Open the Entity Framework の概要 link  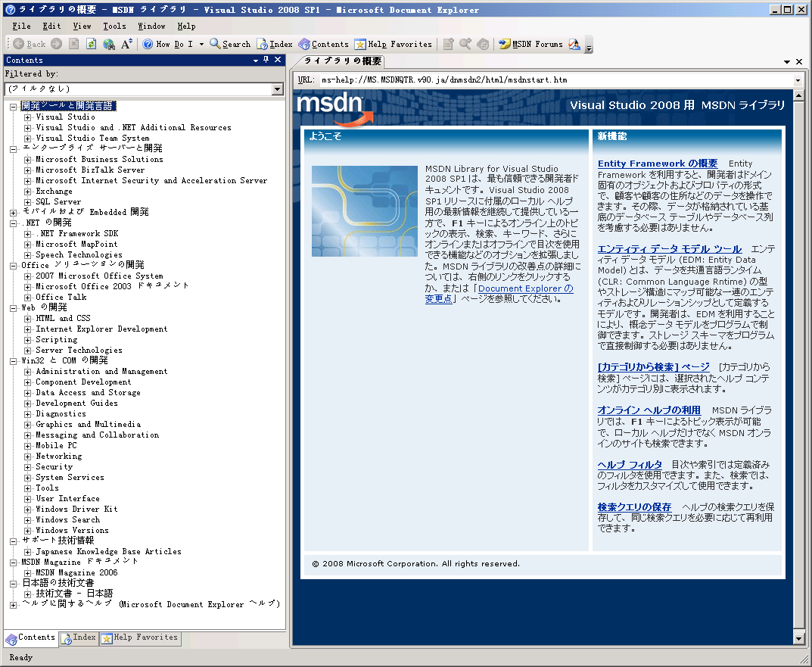(658, 164)
